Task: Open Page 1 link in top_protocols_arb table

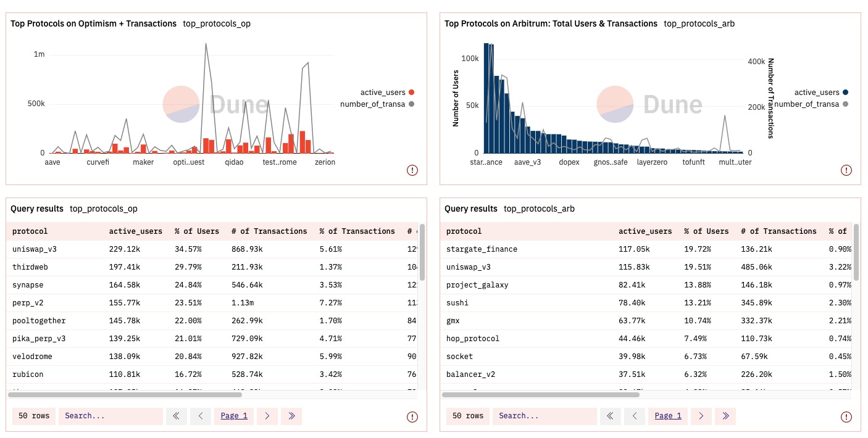Action: point(668,416)
